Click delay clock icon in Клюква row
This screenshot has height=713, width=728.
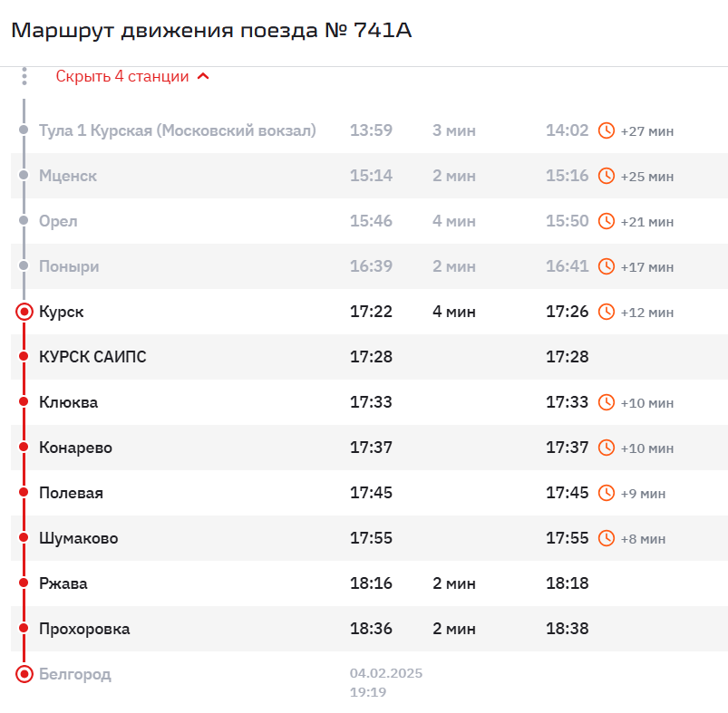607,402
